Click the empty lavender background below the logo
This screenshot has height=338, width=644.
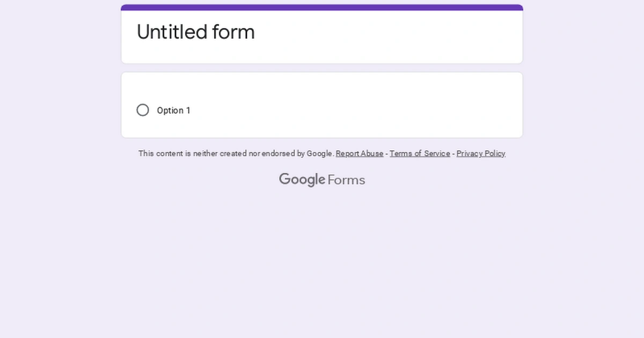tap(322, 258)
